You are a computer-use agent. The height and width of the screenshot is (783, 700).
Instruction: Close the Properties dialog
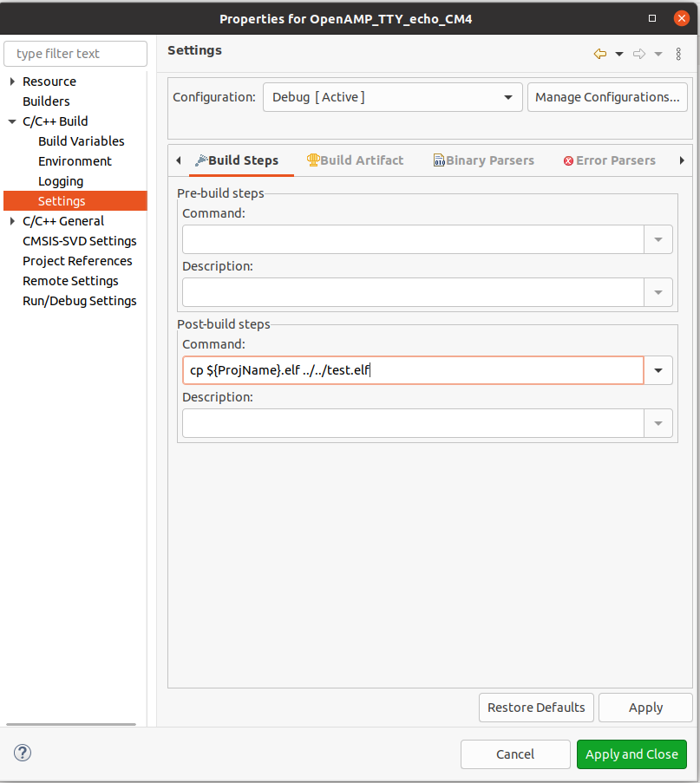tap(681, 18)
